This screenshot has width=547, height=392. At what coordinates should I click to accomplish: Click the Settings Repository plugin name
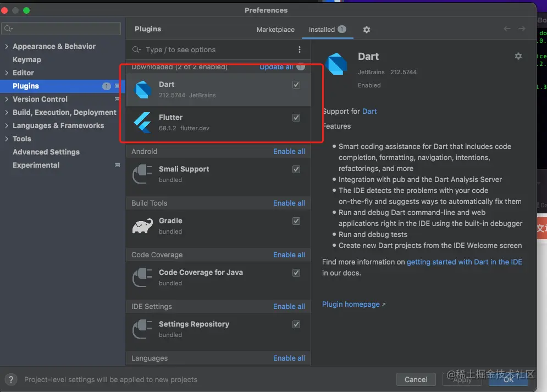[x=194, y=324]
